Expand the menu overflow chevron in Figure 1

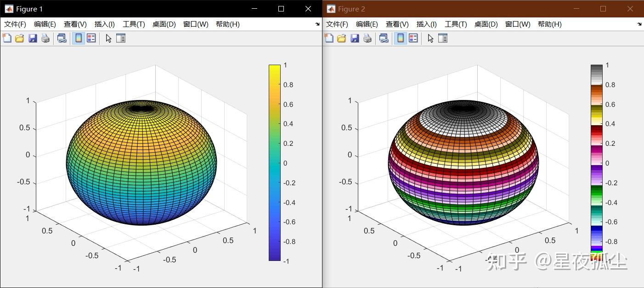click(x=316, y=24)
